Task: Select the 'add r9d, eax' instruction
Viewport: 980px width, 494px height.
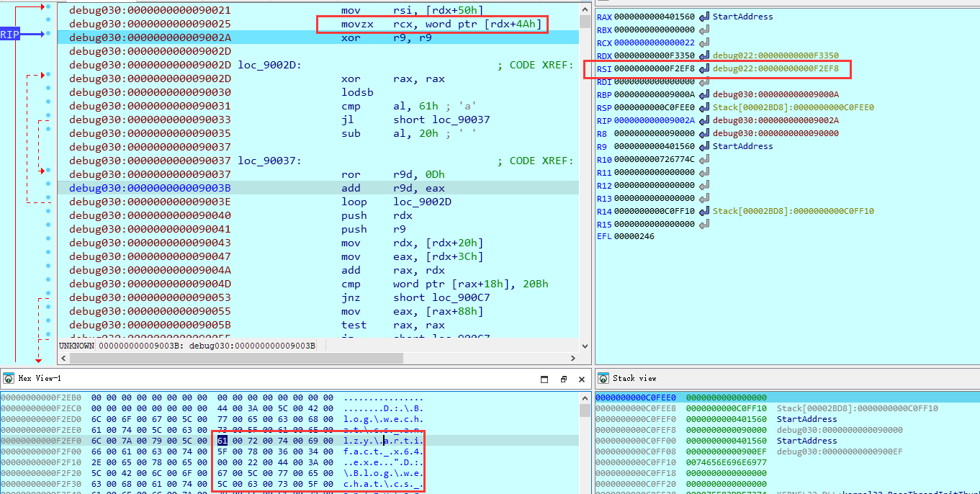Action: [x=393, y=188]
